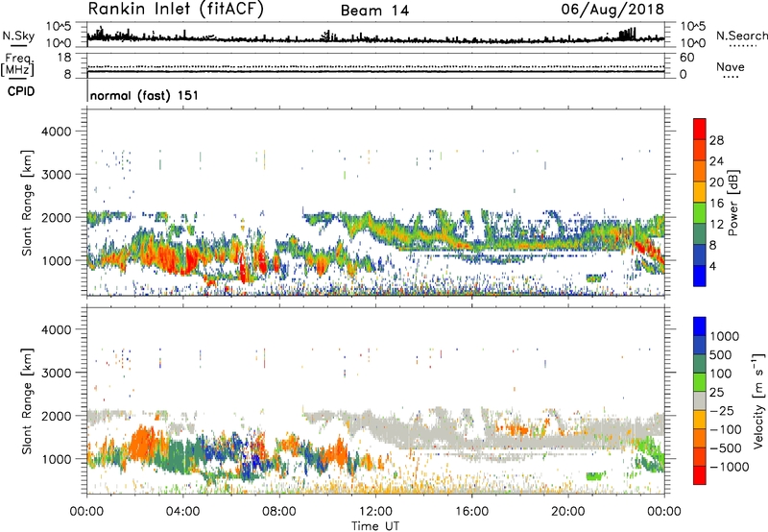Click the blue segment of the Power colorbar

pyautogui.click(x=700, y=276)
